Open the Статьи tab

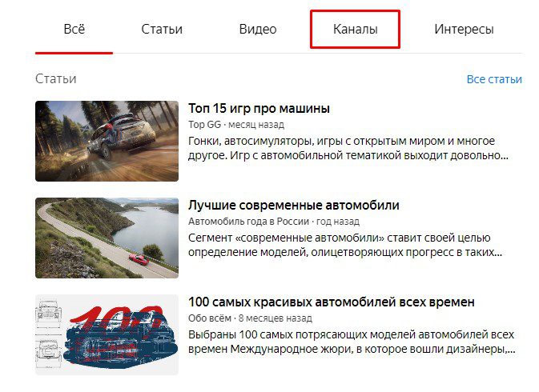(162, 29)
